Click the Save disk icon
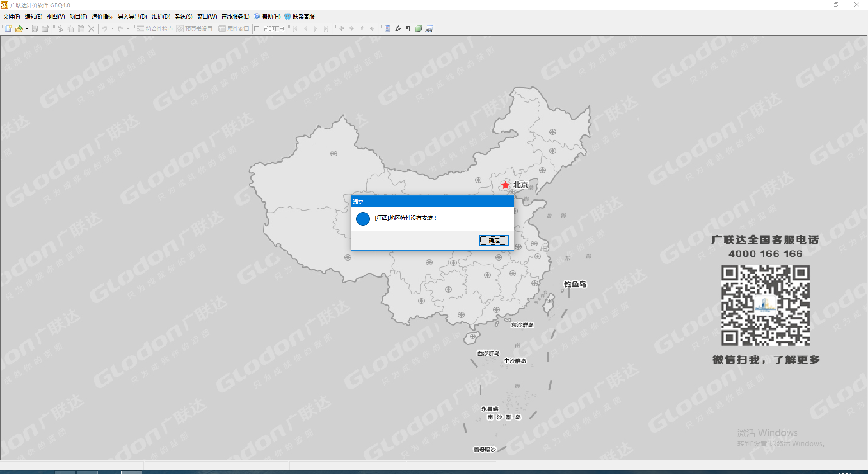The image size is (868, 474). (x=34, y=28)
